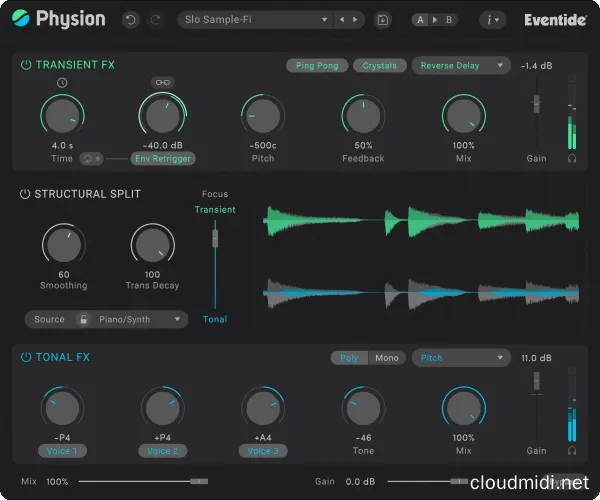Toggle Tonal FX power

click(x=26, y=357)
